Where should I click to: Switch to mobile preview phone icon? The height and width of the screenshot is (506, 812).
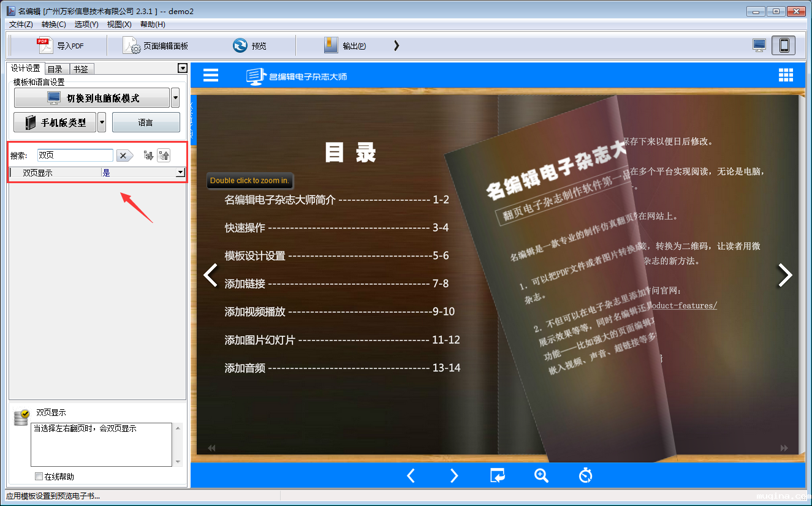coord(784,45)
